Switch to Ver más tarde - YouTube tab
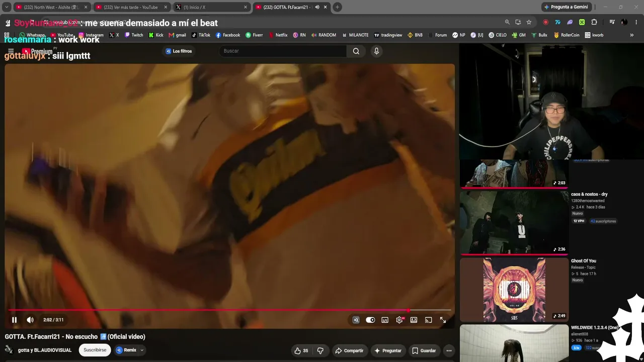The width and height of the screenshot is (644, 362). coord(131,7)
